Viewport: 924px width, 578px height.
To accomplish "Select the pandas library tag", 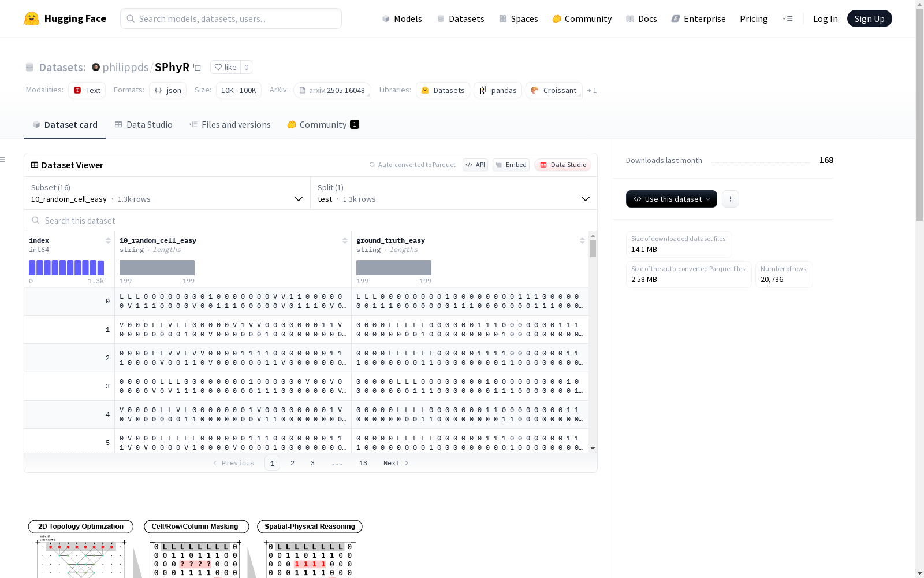I will 498,90.
